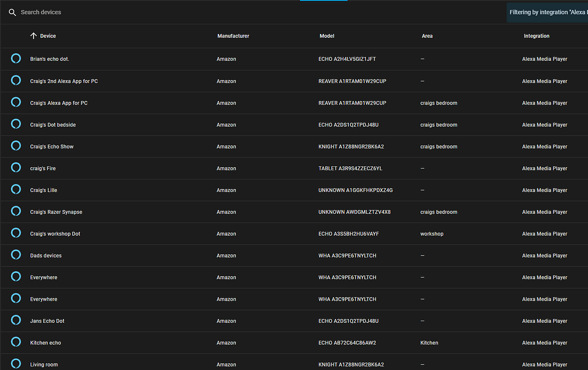The height and width of the screenshot is (370, 588).
Task: Click Alexa icon beside Jans Echo Dot
Action: coord(16,320)
